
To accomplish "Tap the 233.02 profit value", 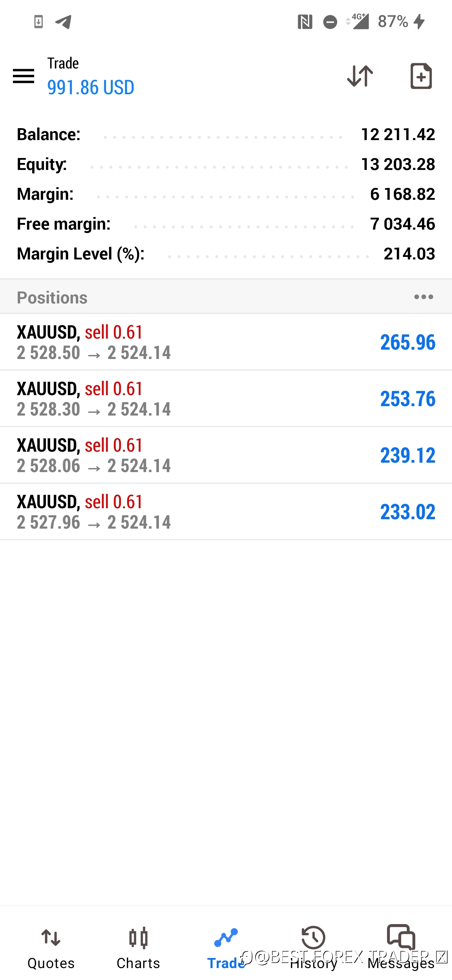I will [407, 512].
